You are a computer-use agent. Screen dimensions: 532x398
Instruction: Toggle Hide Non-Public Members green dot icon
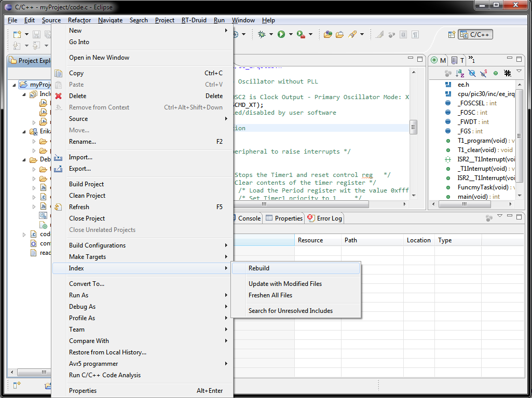(x=496, y=73)
